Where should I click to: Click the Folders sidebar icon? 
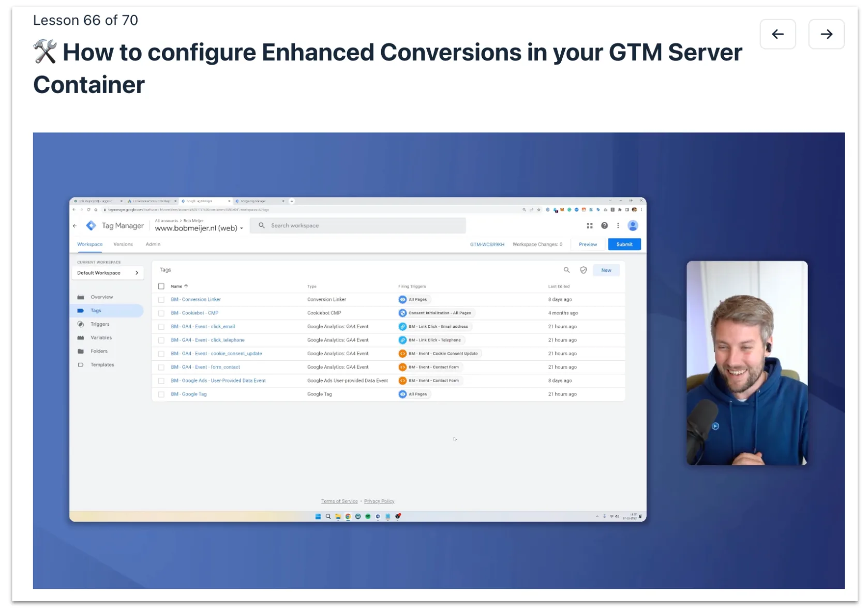pos(81,351)
